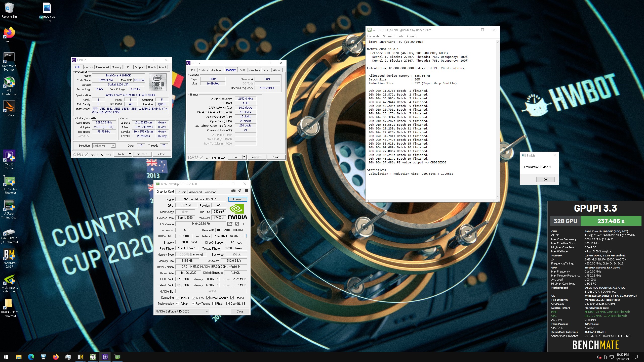
Task: Switch to the BenchMate taskbar icon
Action: (x=80, y=357)
